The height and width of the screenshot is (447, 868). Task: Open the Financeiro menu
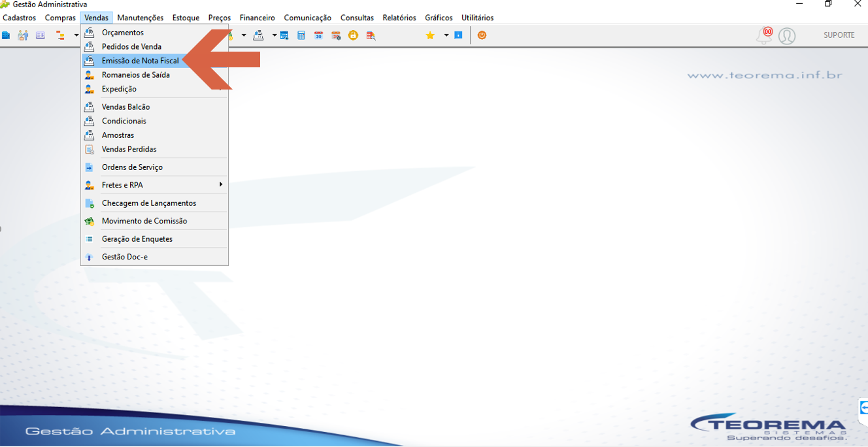(x=258, y=18)
